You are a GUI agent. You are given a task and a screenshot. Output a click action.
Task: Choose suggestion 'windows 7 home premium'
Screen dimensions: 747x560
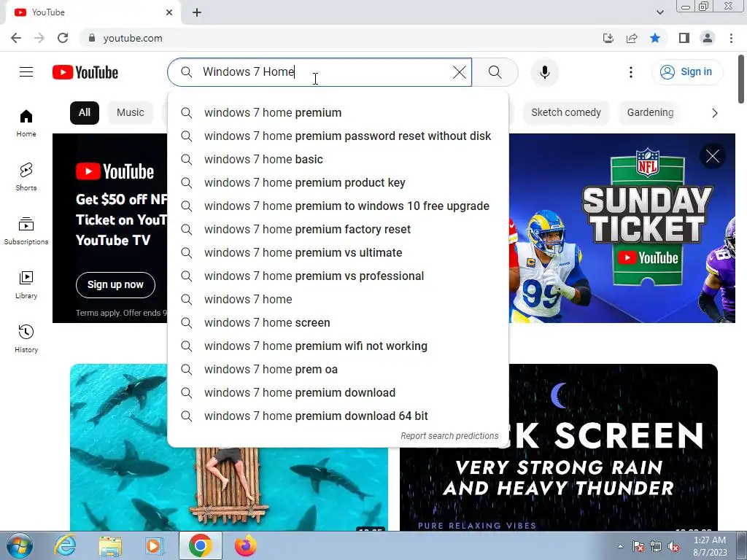[338, 113]
